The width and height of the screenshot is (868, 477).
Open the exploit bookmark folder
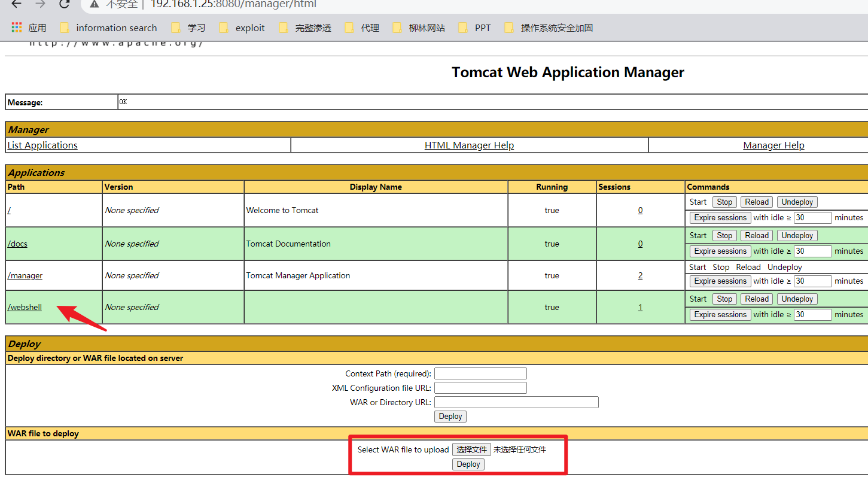click(242, 28)
